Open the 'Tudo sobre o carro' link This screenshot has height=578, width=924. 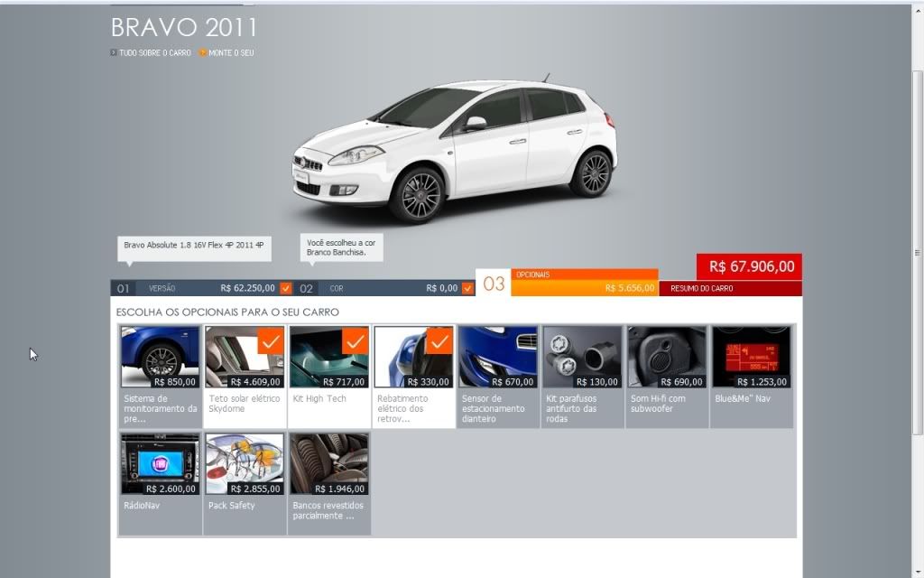coord(151,52)
